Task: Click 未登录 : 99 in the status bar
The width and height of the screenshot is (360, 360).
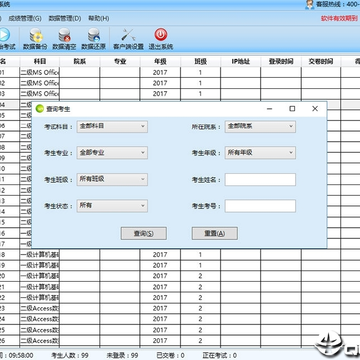Action: (x=122, y=355)
